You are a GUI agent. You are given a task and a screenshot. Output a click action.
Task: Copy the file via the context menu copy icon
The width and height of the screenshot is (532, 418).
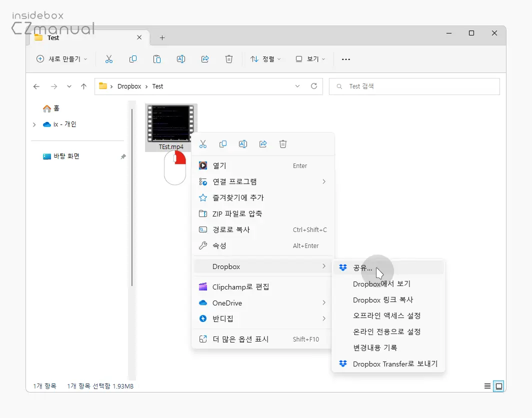coord(223,144)
